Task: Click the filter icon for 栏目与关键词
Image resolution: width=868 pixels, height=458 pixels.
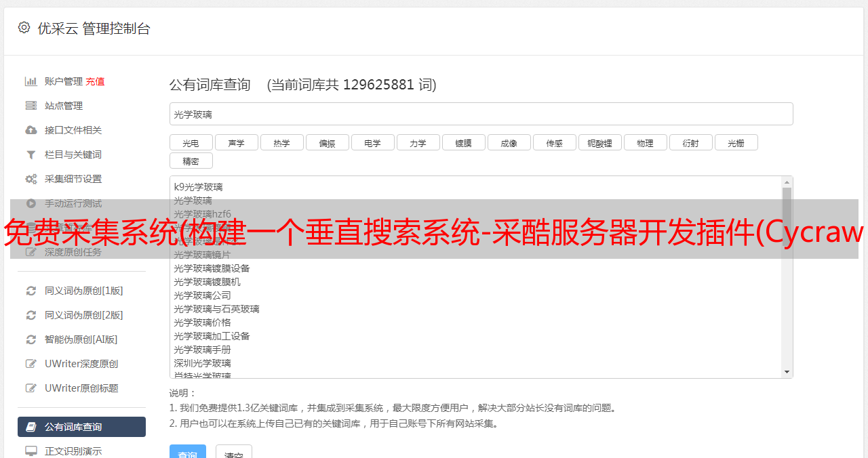Action: click(31, 154)
